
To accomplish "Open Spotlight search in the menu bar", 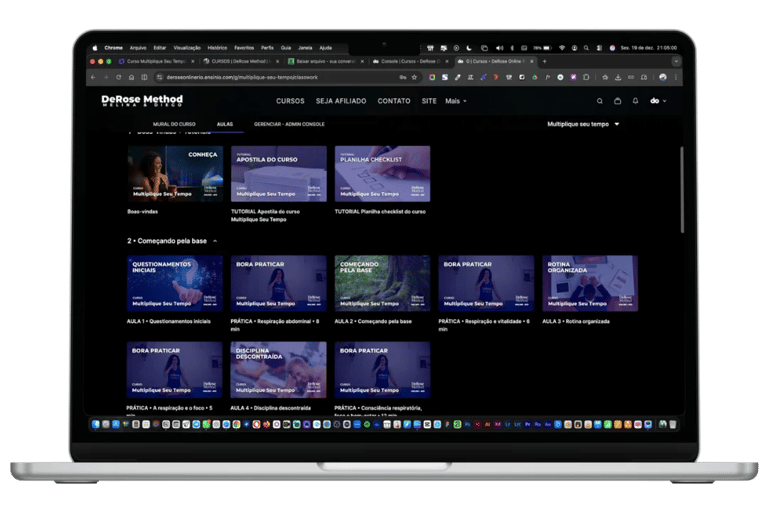I will click(x=586, y=48).
